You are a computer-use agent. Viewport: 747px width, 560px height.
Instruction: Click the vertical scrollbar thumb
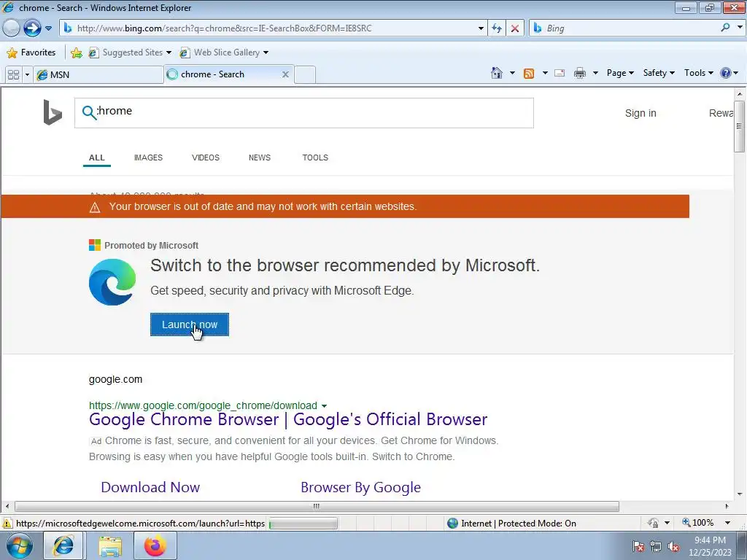[740, 126]
